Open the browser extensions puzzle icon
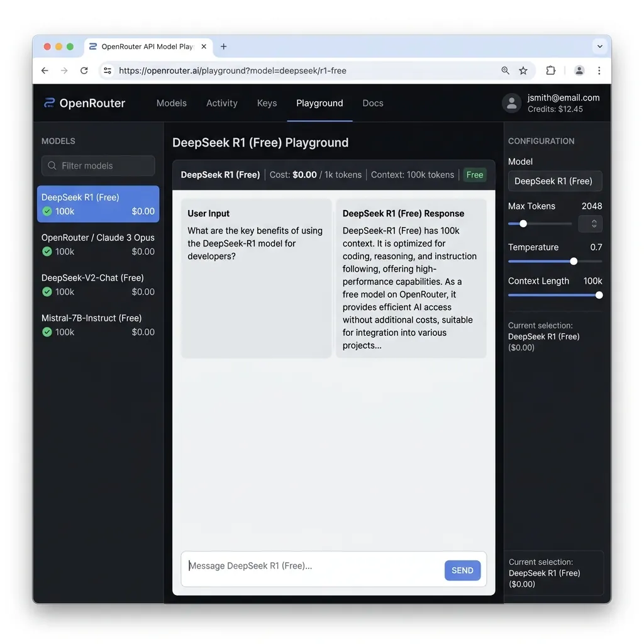 pyautogui.click(x=551, y=70)
